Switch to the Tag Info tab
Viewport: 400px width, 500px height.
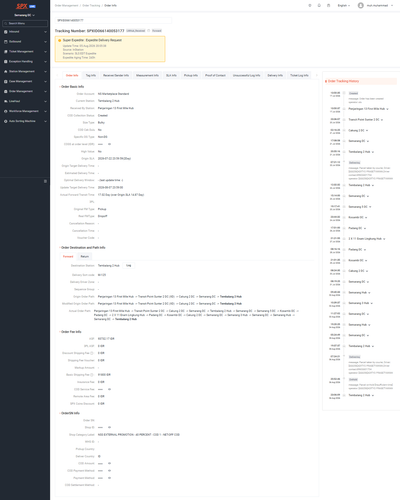pyautogui.click(x=91, y=76)
